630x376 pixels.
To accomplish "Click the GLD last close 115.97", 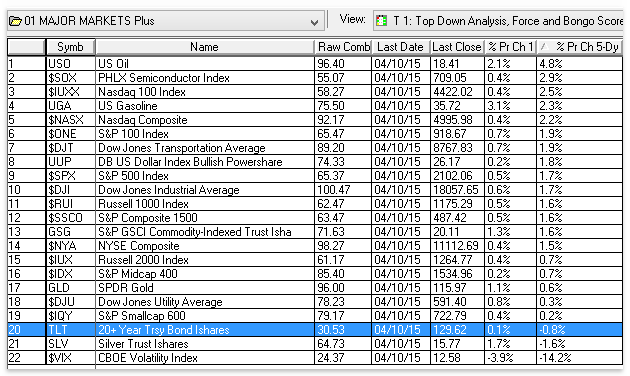I will point(457,288).
